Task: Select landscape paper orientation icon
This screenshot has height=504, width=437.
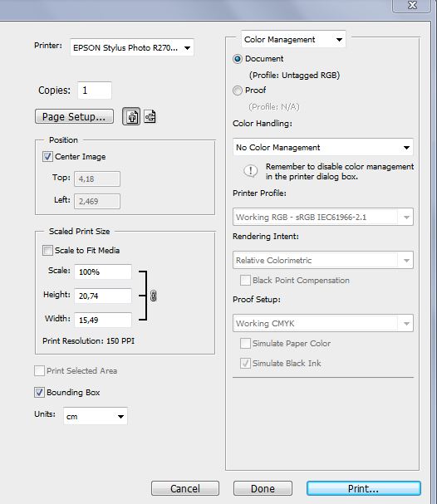Action: (x=150, y=116)
